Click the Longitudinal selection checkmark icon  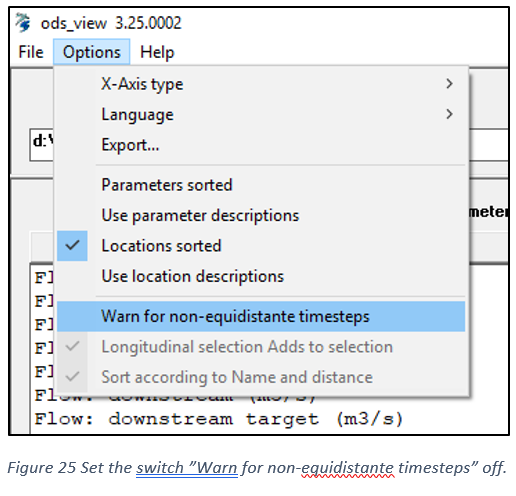[72, 347]
